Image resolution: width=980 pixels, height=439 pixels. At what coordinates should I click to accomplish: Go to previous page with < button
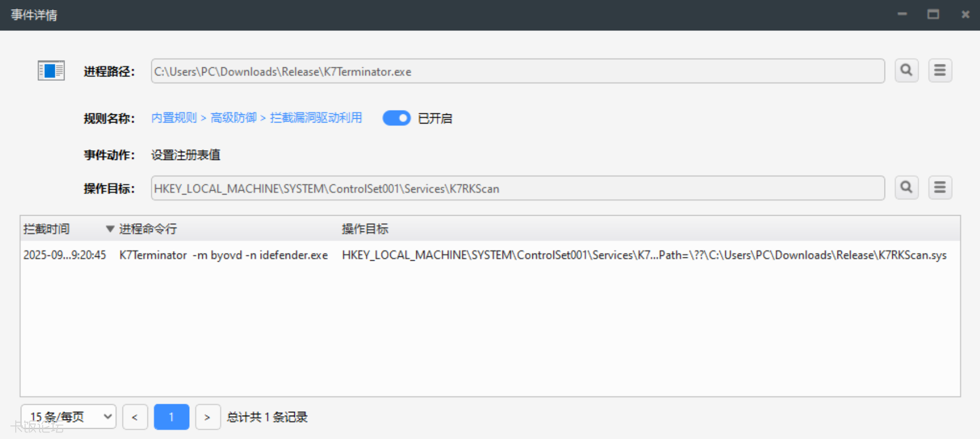[135, 417]
